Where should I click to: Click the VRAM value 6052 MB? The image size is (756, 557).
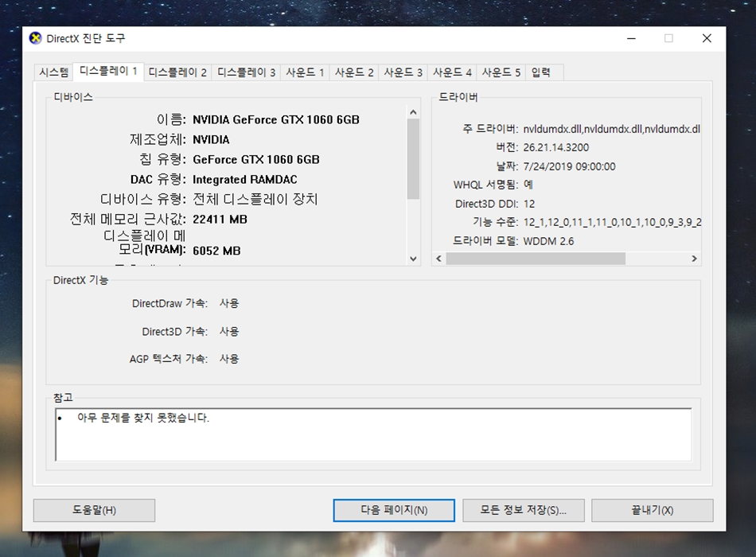click(216, 251)
